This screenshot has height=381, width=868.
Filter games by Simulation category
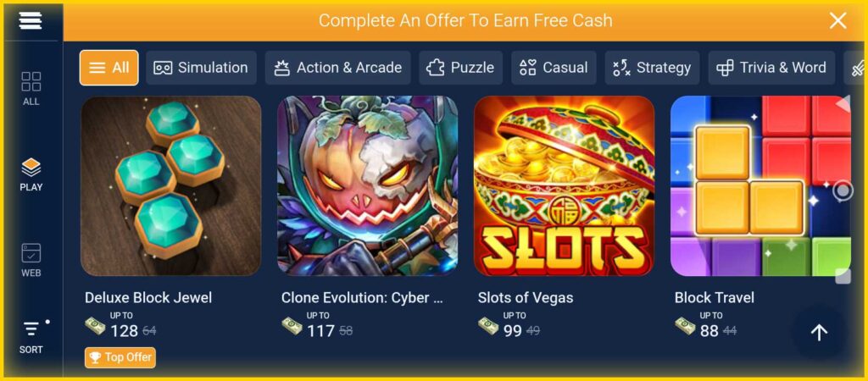point(201,68)
